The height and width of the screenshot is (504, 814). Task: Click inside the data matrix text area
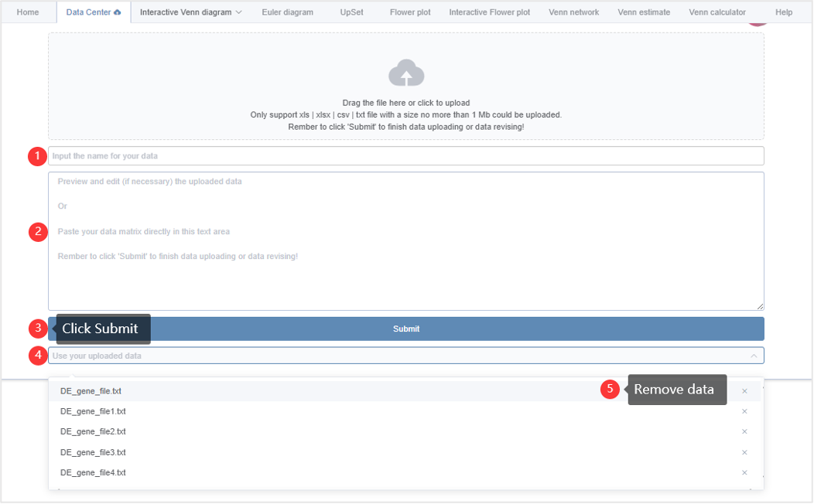(x=406, y=241)
